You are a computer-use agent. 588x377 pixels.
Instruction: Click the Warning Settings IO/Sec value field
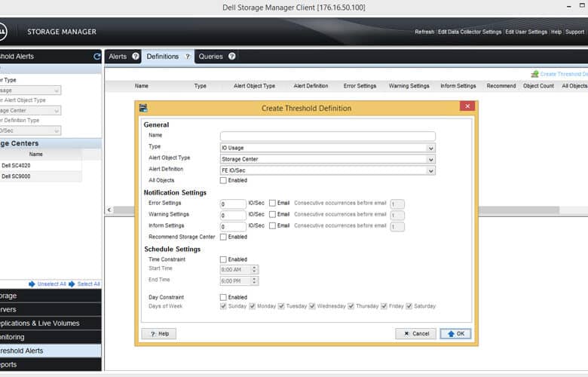tap(233, 216)
